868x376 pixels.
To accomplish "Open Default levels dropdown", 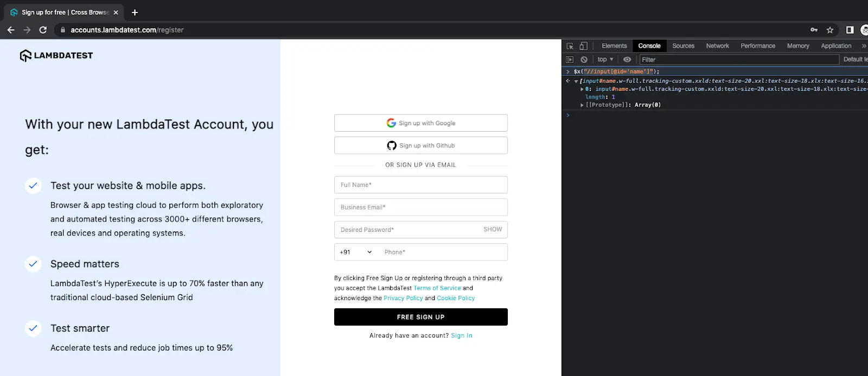I will pos(856,60).
